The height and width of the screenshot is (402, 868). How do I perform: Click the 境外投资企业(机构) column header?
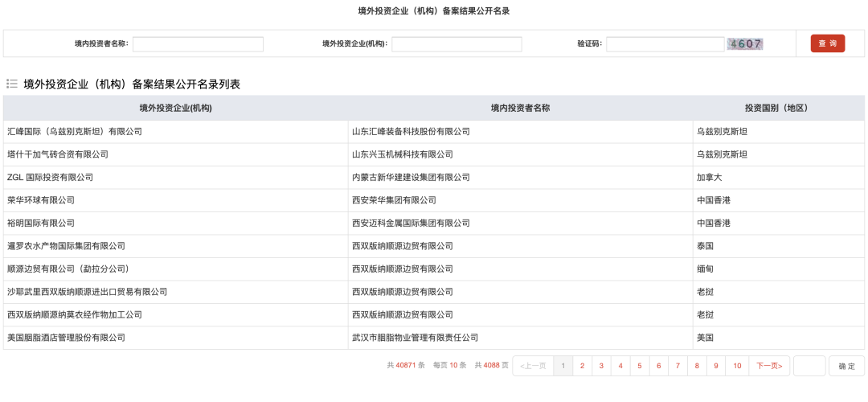[175, 108]
